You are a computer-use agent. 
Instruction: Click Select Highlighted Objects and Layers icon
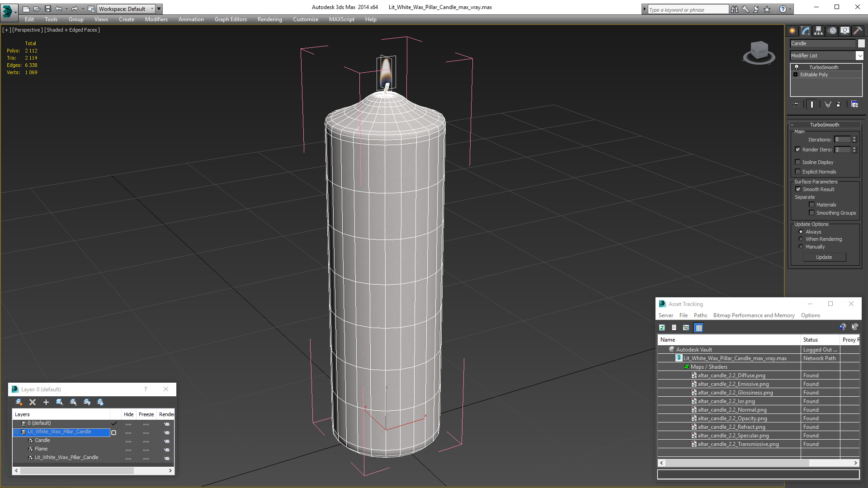[59, 402]
